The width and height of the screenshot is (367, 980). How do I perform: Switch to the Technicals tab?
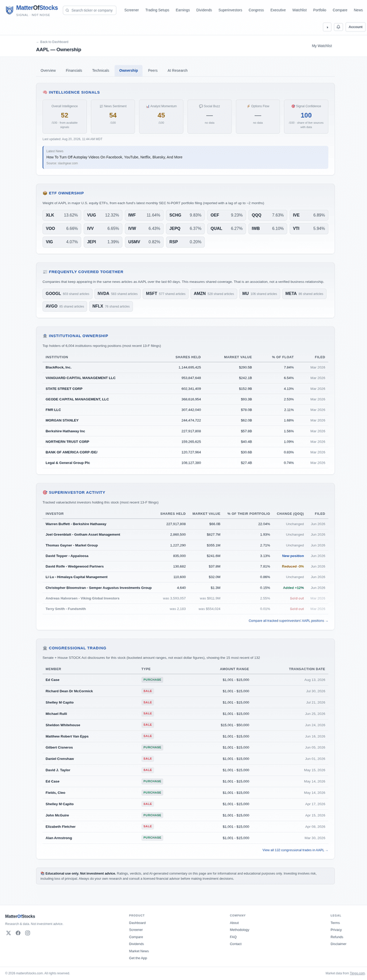100,70
